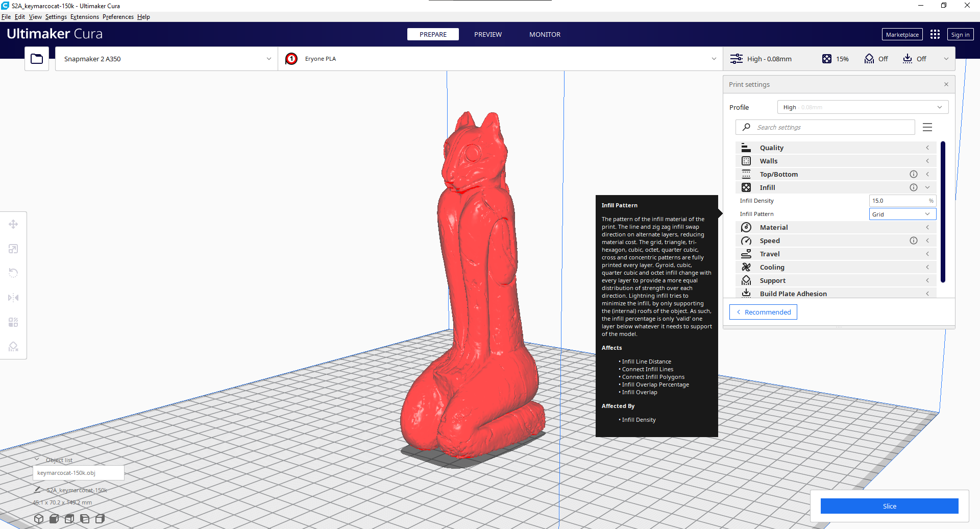Image resolution: width=980 pixels, height=529 pixels.
Task: Collapse the Infill settings category
Action: 836,187
